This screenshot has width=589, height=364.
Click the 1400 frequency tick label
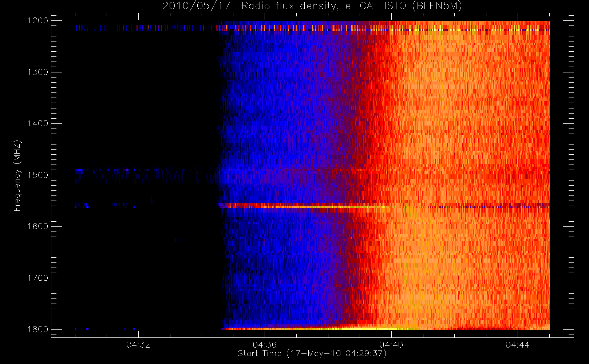click(x=38, y=124)
